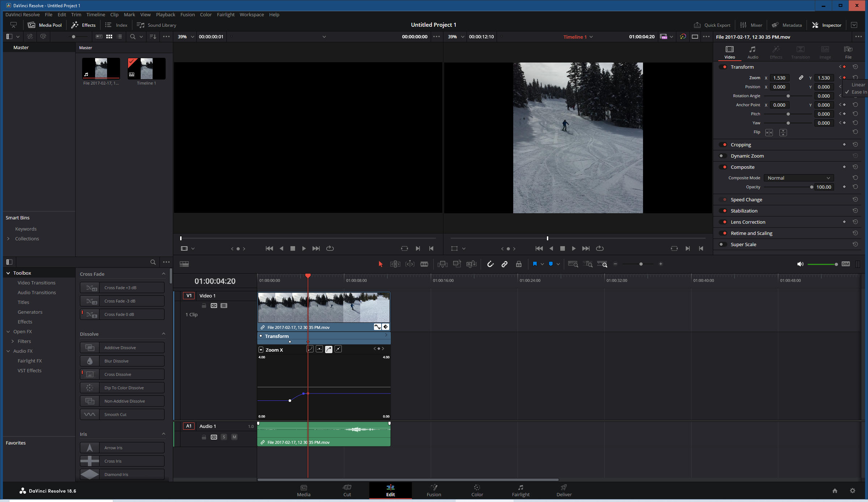Click the Insert Clip icon
The width and height of the screenshot is (868, 502).
(x=442, y=264)
